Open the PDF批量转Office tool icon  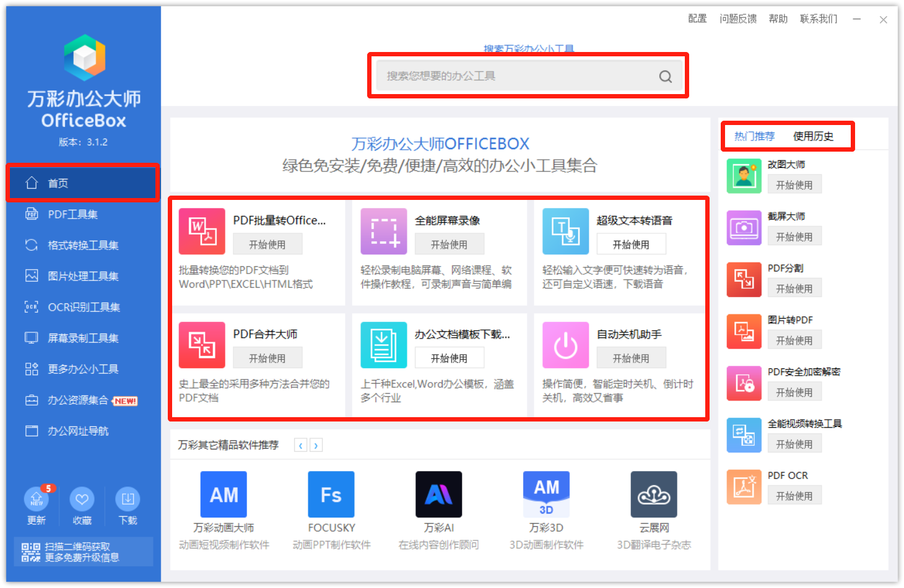pyautogui.click(x=202, y=231)
